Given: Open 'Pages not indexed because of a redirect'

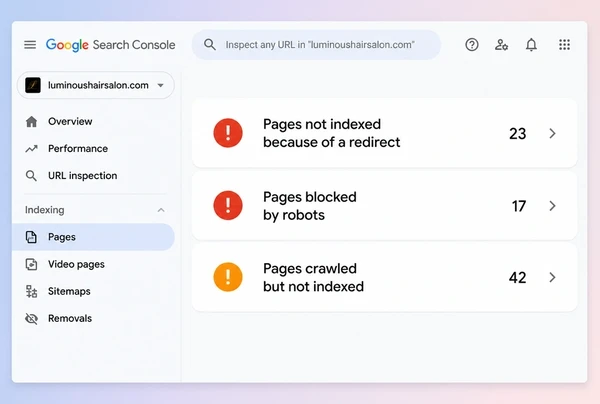Looking at the screenshot, I should [x=385, y=133].
